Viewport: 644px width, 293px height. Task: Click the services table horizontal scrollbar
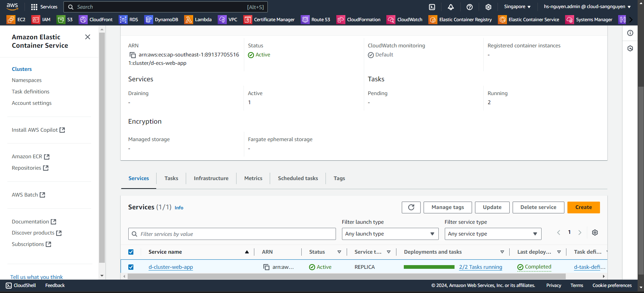coord(347,277)
